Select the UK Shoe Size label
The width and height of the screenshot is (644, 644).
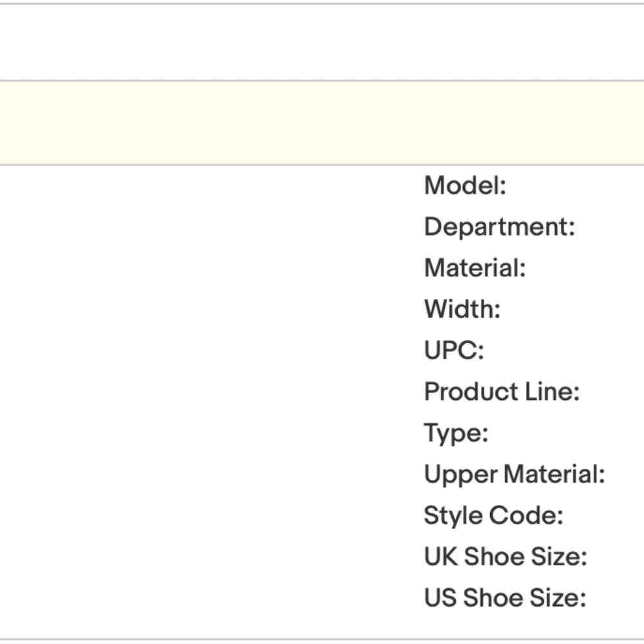pyautogui.click(x=506, y=557)
